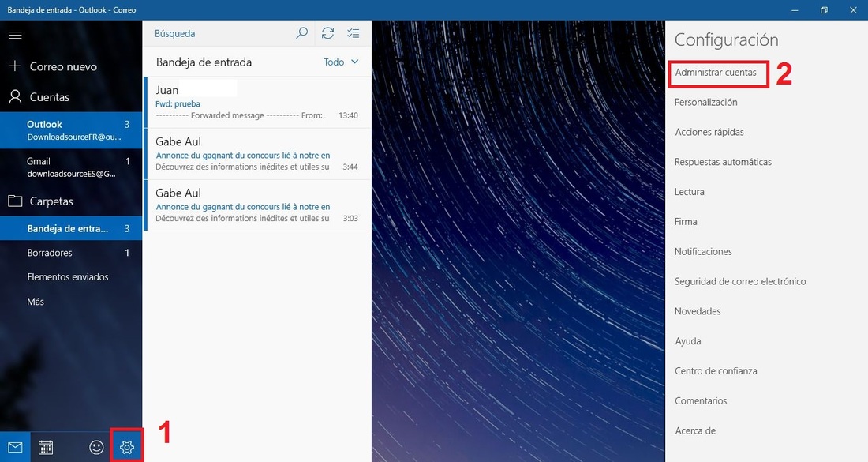Show more folders via Más
The image size is (868, 462).
pos(71,302)
